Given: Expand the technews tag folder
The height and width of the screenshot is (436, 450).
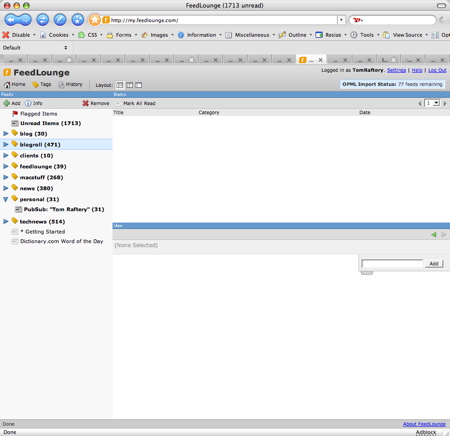Looking at the screenshot, I should click(6, 221).
